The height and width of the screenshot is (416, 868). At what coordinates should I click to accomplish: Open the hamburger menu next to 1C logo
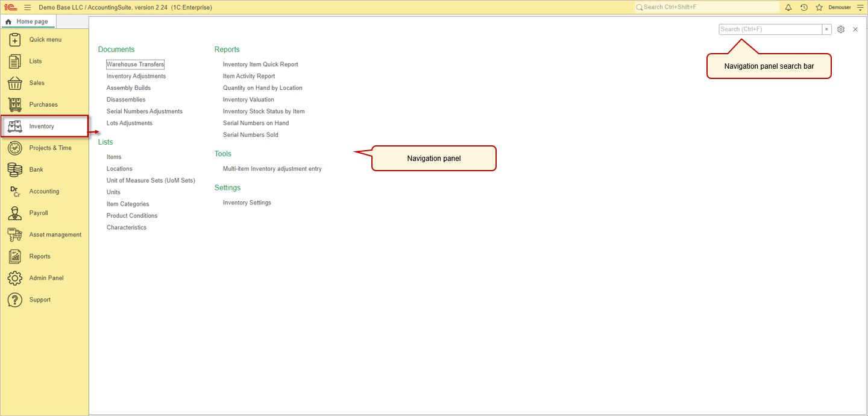(27, 7)
